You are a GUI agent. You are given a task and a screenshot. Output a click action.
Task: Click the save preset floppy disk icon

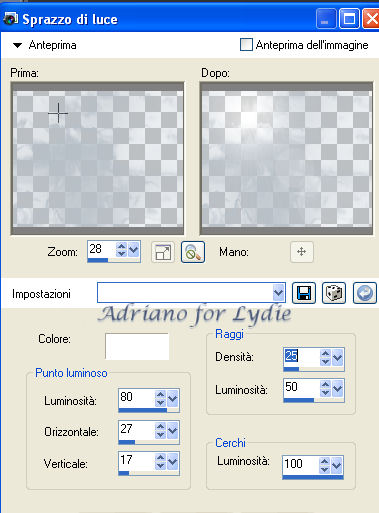(x=304, y=293)
